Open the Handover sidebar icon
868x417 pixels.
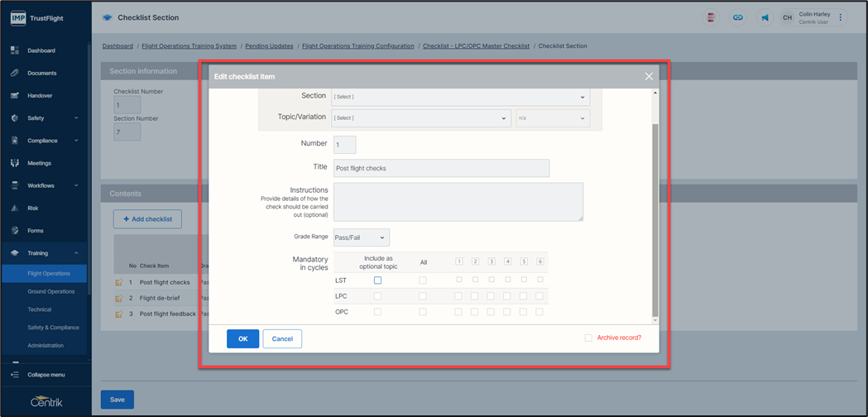pos(15,95)
